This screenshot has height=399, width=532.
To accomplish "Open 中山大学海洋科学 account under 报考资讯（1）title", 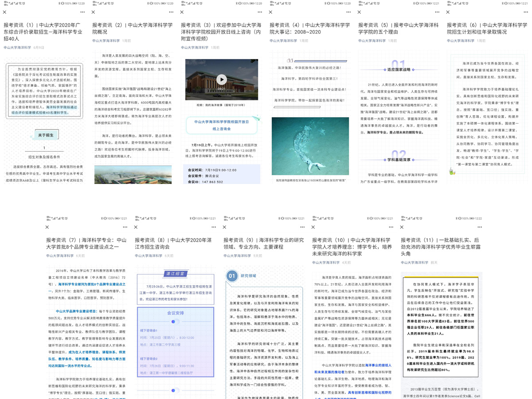I will click(x=17, y=47).
